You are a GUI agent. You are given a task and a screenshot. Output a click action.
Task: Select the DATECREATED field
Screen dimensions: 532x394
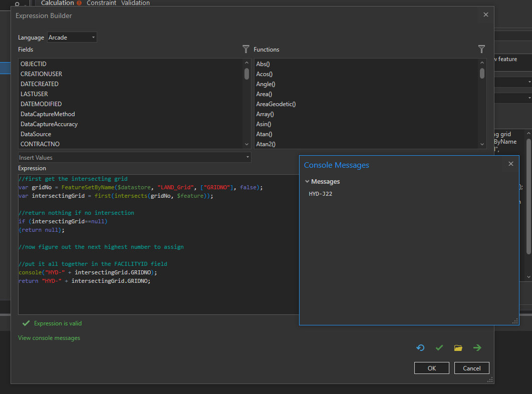[40, 84]
